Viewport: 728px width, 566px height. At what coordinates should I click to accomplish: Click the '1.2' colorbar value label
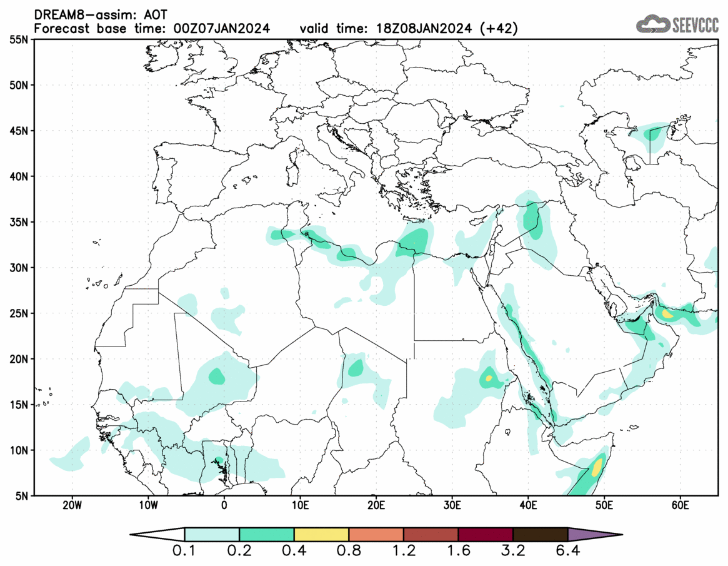(x=404, y=551)
